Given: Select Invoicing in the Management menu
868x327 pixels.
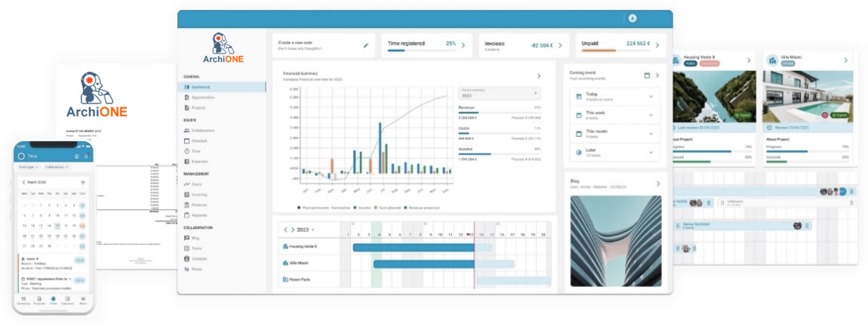Looking at the screenshot, I should 201,195.
